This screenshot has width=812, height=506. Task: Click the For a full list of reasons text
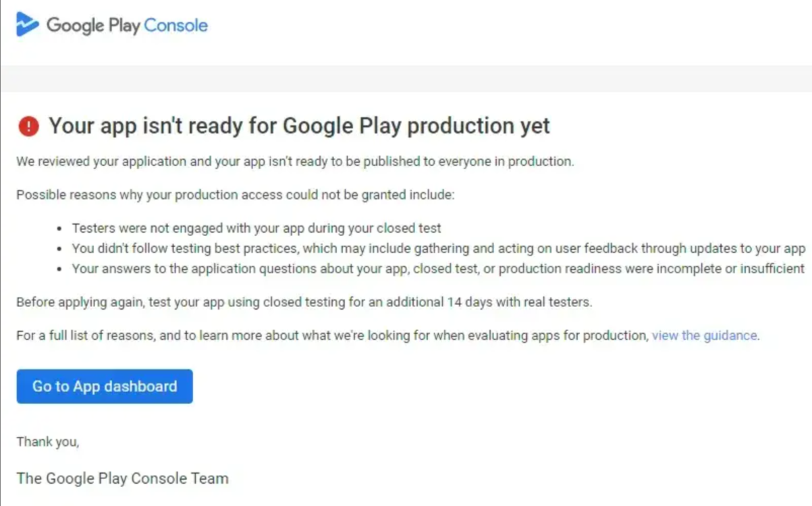(x=332, y=335)
